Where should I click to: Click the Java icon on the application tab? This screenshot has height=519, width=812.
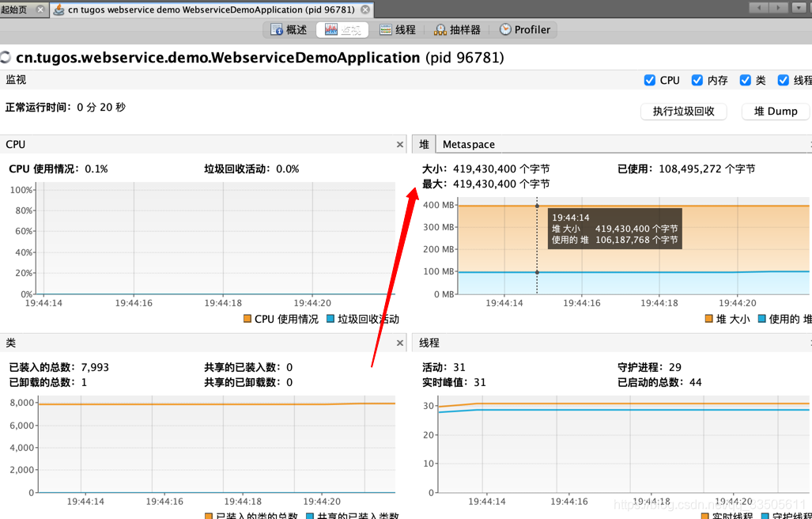click(x=59, y=9)
